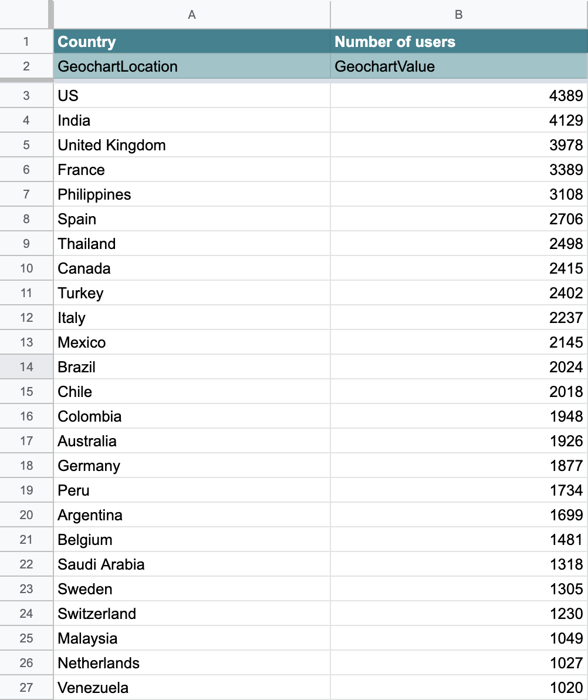
Task: Select the Brazil cell
Action: pos(192,367)
